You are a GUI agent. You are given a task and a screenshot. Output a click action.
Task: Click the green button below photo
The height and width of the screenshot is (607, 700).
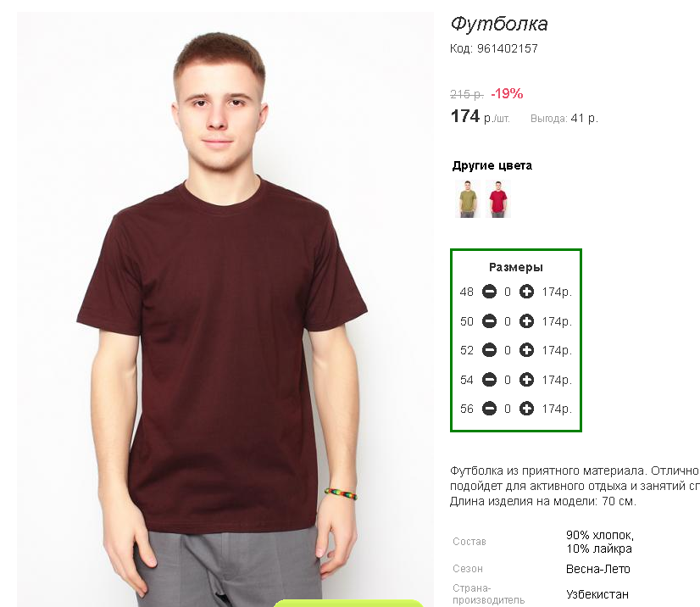tap(347, 603)
